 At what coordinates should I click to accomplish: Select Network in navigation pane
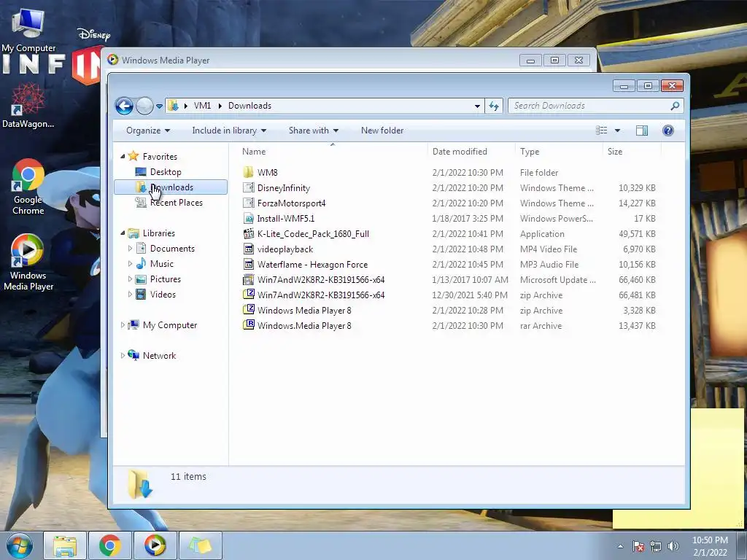(x=159, y=356)
